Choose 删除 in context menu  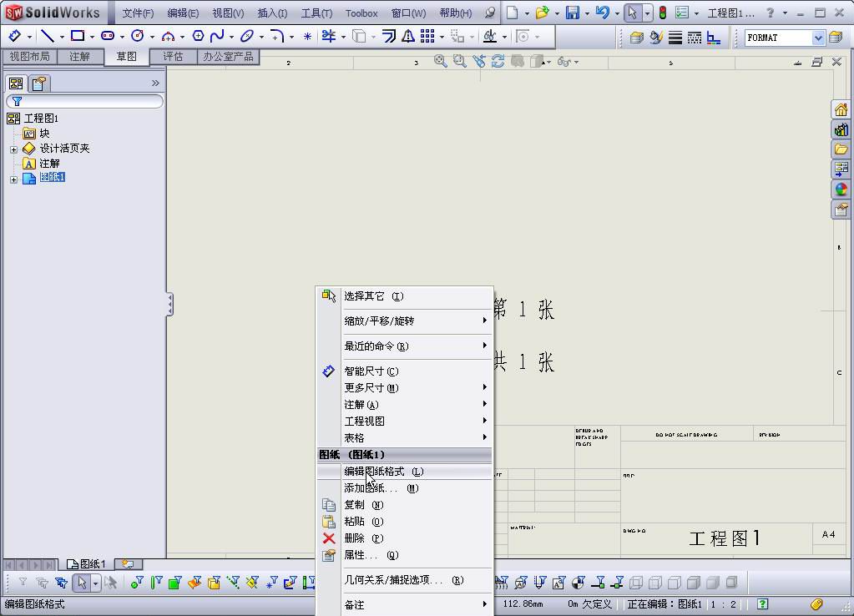point(405,538)
